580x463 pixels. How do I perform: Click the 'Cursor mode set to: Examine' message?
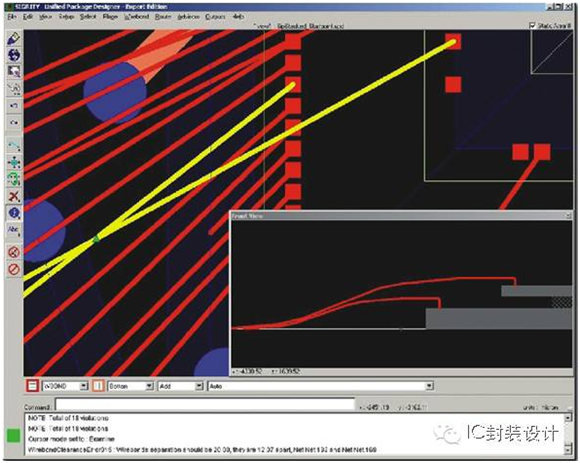pyautogui.click(x=72, y=439)
